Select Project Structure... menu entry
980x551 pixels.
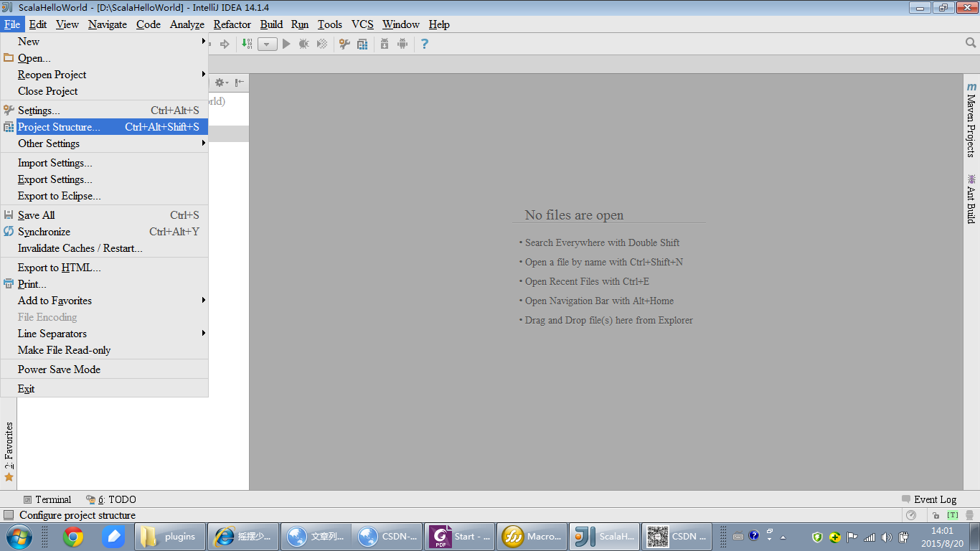point(105,127)
